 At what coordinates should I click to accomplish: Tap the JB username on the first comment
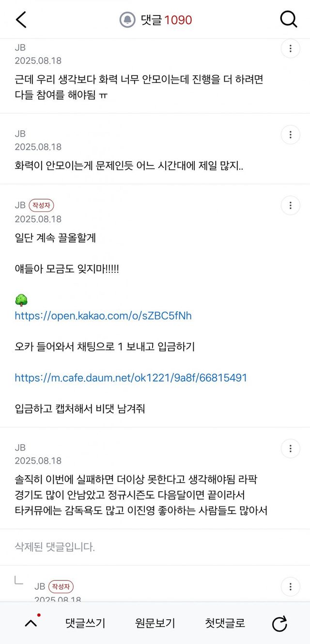(x=20, y=48)
